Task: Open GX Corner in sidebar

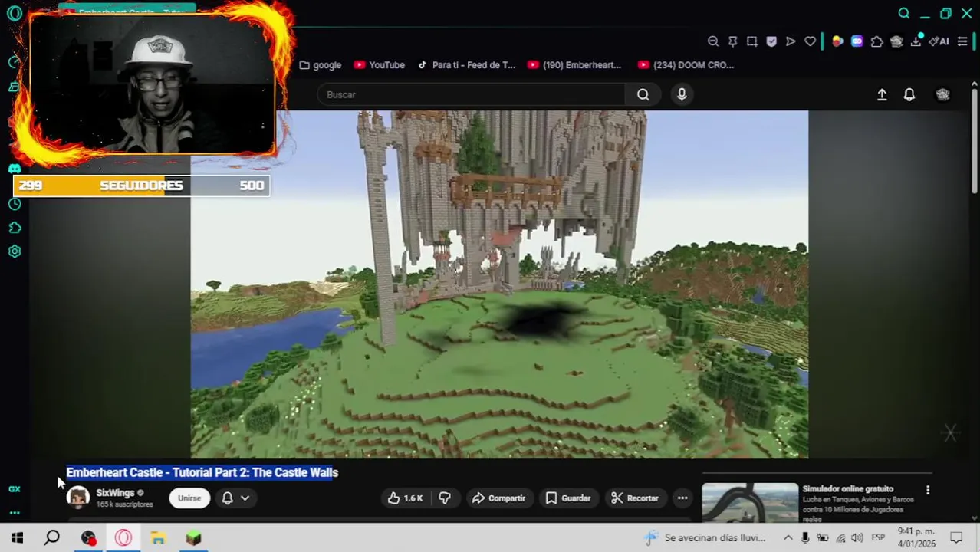Action: click(15, 488)
